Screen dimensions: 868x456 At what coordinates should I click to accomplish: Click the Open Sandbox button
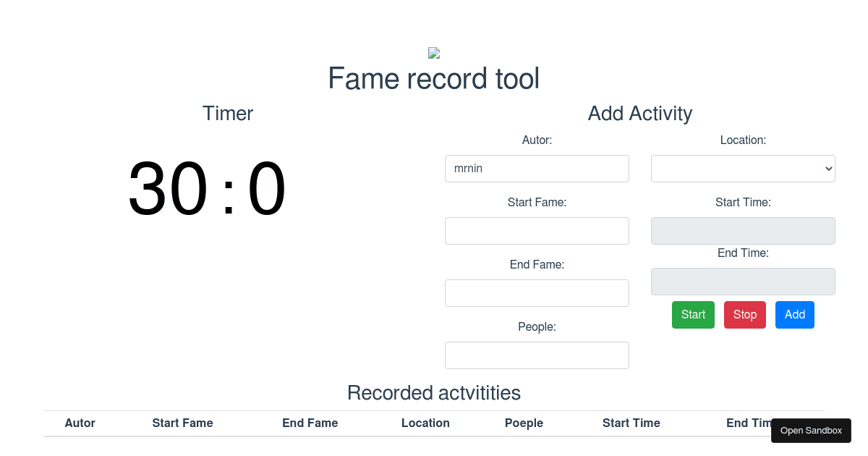811,430
